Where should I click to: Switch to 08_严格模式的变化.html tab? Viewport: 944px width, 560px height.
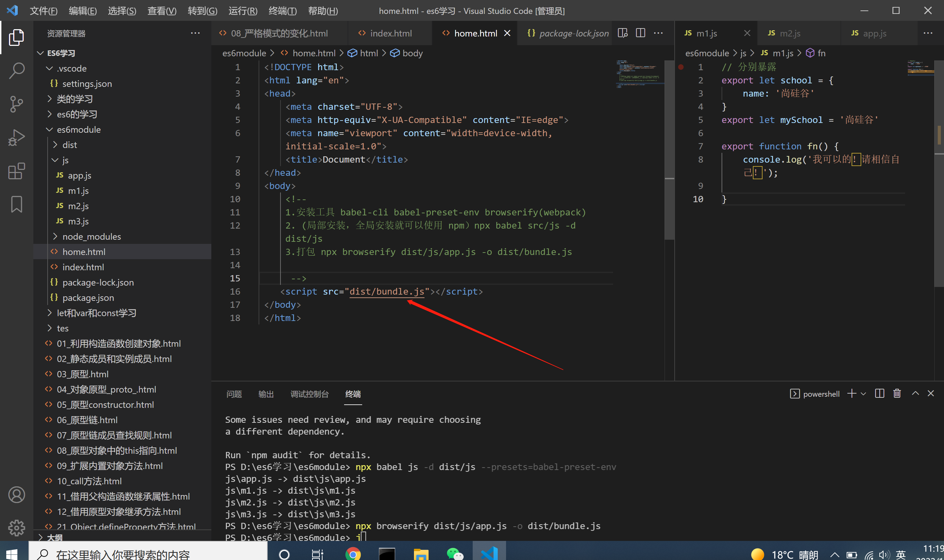279,33
